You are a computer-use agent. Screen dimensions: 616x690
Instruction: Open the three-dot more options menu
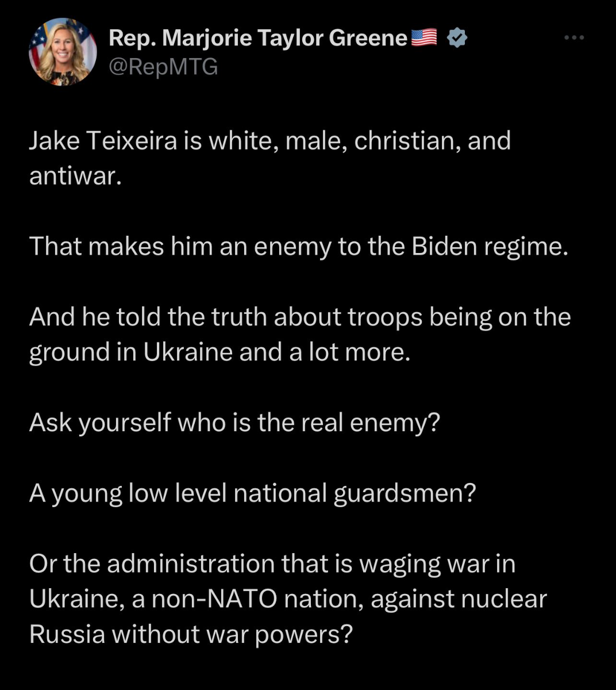point(573,38)
